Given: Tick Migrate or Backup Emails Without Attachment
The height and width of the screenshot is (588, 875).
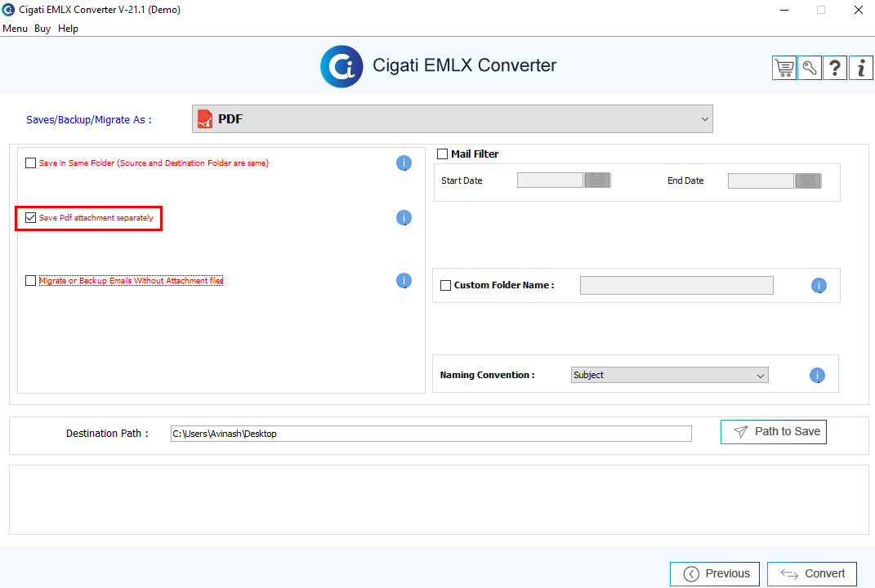Looking at the screenshot, I should [31, 281].
